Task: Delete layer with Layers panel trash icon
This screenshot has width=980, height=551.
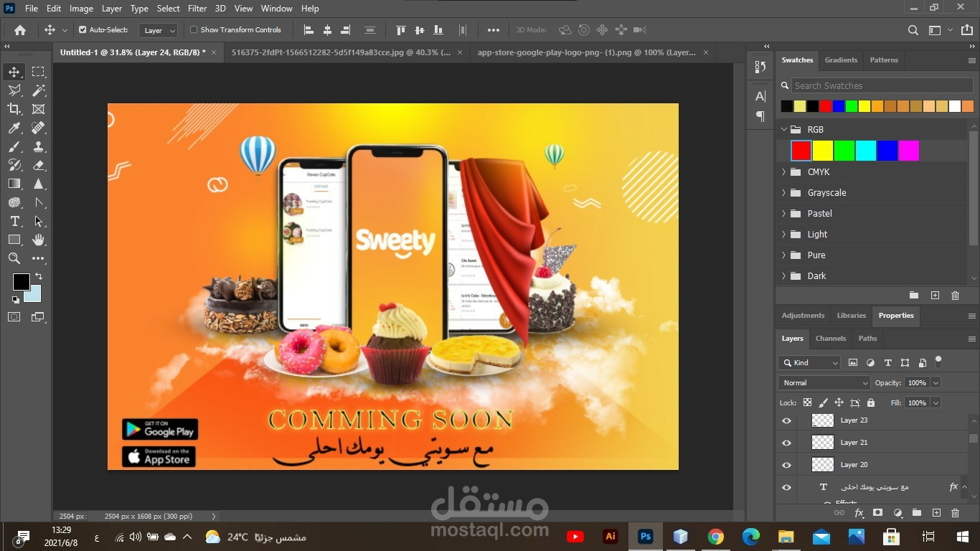Action: click(955, 513)
